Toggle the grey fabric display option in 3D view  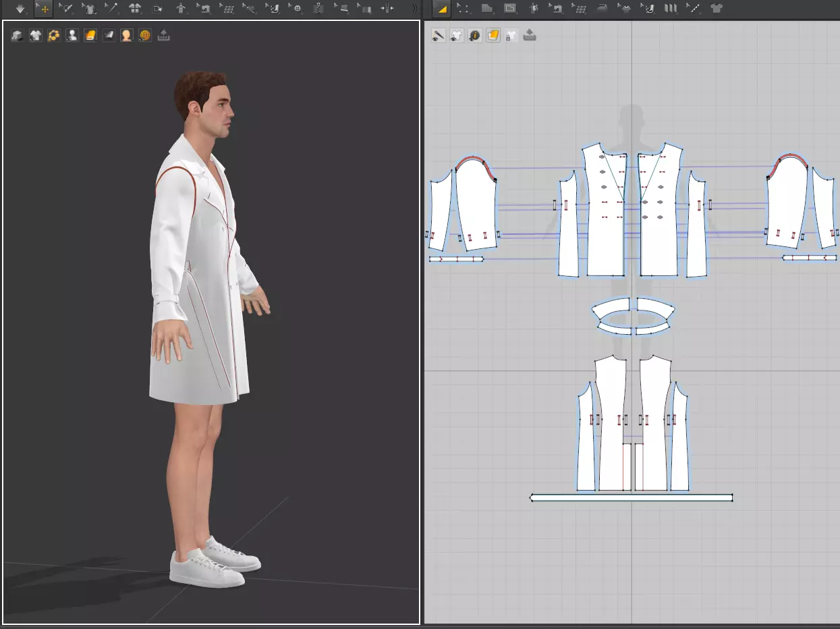point(109,36)
